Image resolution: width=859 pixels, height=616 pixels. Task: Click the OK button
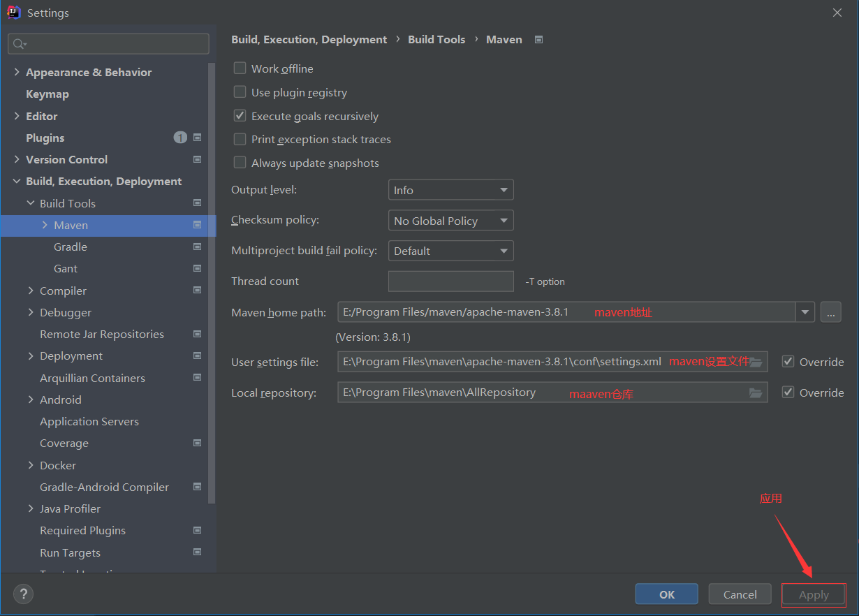(x=666, y=594)
